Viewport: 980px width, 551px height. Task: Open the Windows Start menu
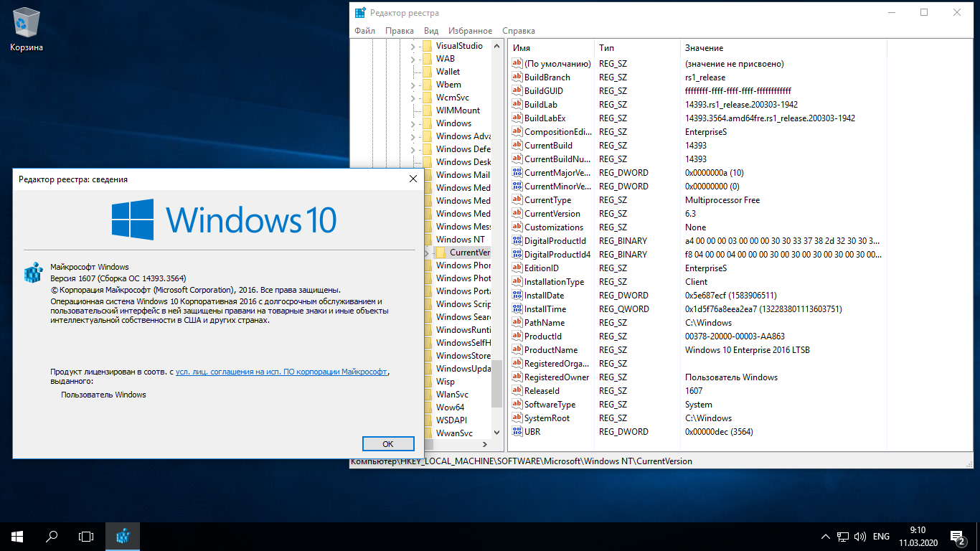(17, 536)
